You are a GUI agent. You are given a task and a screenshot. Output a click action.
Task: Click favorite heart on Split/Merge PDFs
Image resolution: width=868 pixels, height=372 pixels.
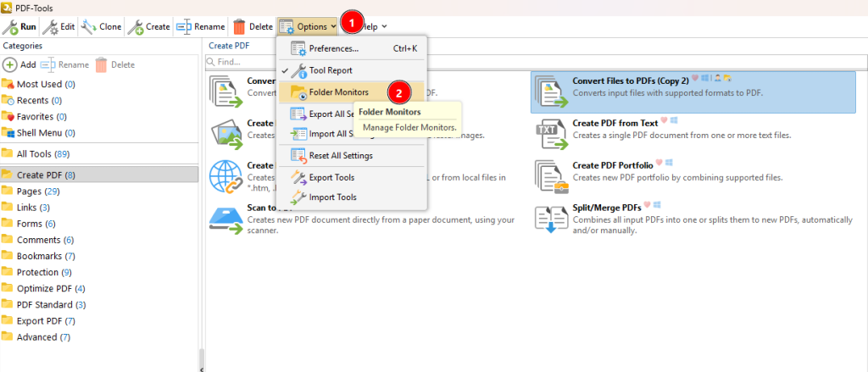coord(647,205)
